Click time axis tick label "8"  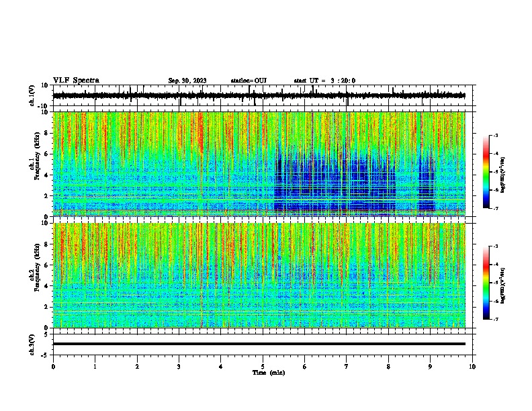(x=388, y=367)
